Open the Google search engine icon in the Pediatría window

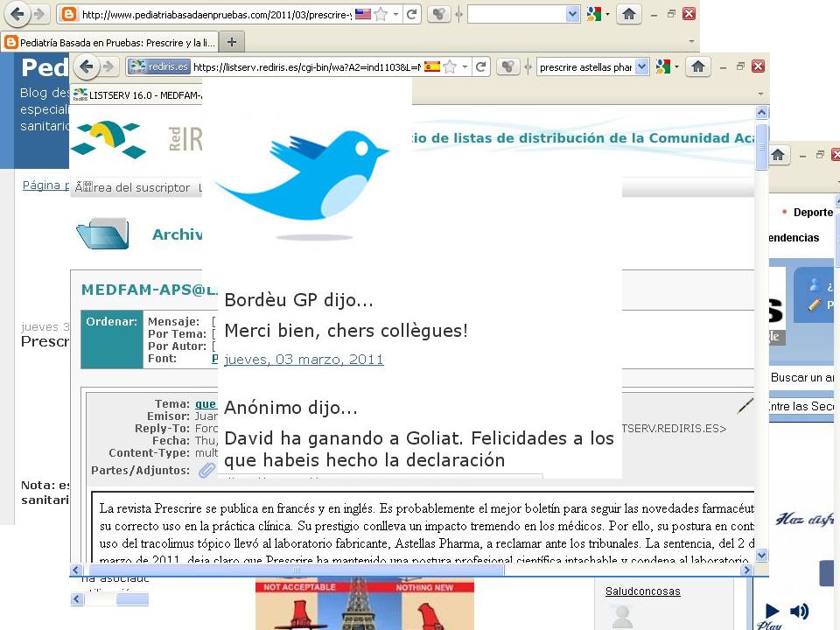click(593, 15)
